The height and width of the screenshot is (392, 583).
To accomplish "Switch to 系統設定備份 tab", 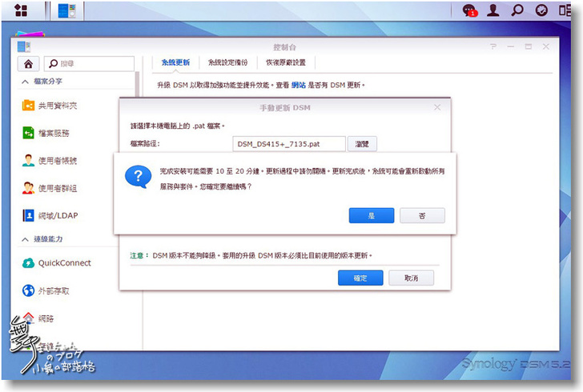I will pos(227,62).
